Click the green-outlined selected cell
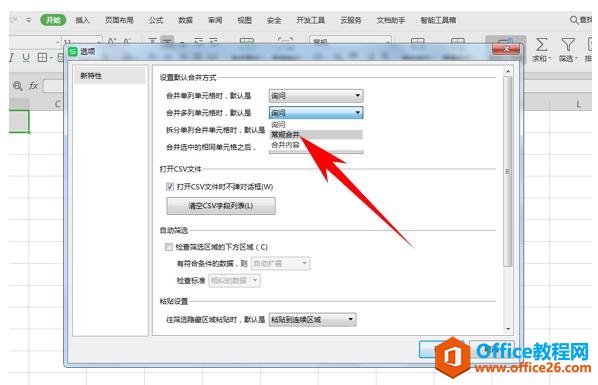The image size is (598, 385). 19,121
